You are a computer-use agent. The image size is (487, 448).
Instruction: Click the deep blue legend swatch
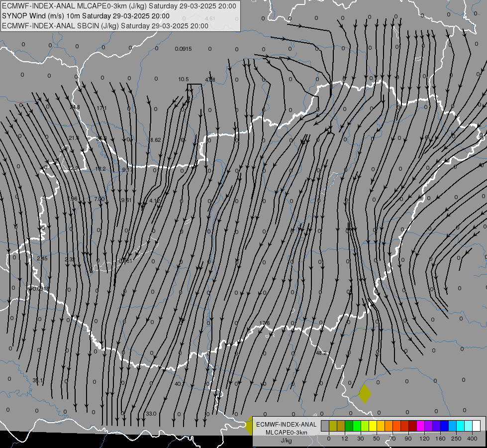444,426
